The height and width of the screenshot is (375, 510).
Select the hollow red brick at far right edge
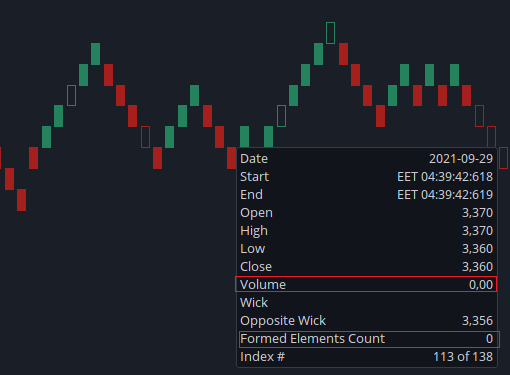504,158
